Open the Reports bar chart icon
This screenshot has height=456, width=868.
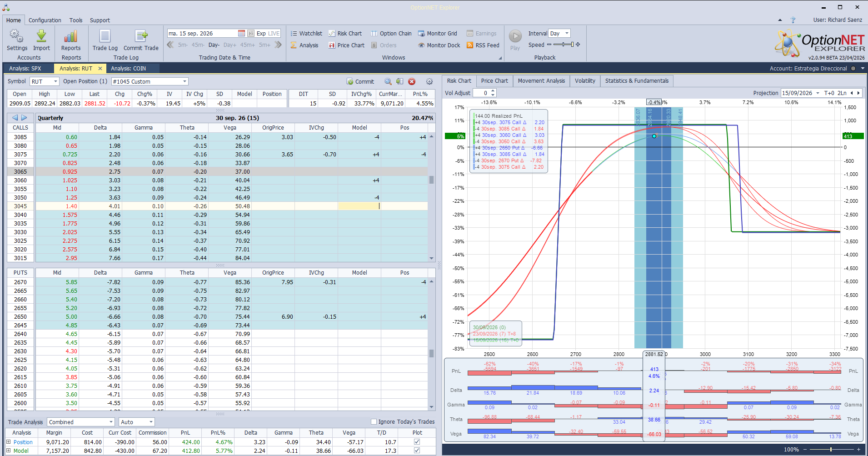coord(71,40)
